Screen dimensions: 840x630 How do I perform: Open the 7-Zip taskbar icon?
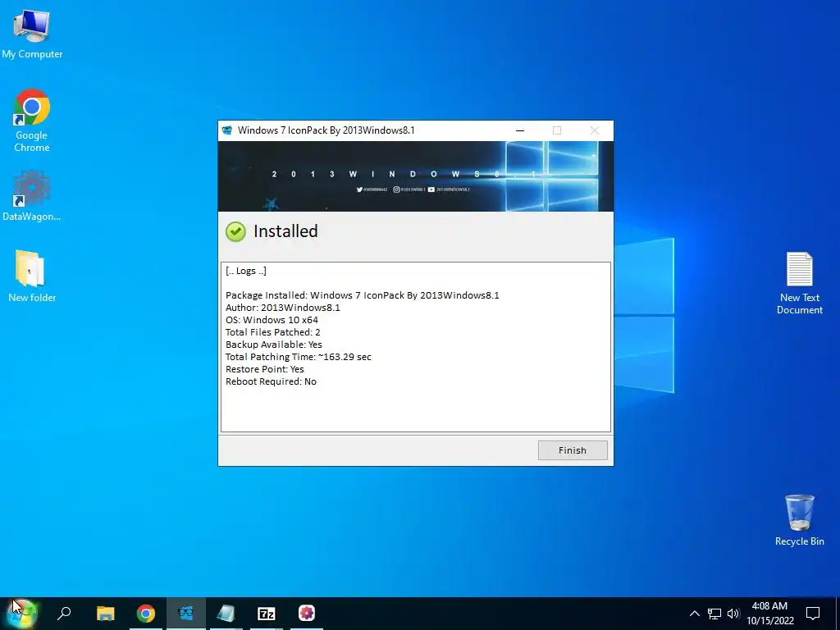pyautogui.click(x=267, y=614)
